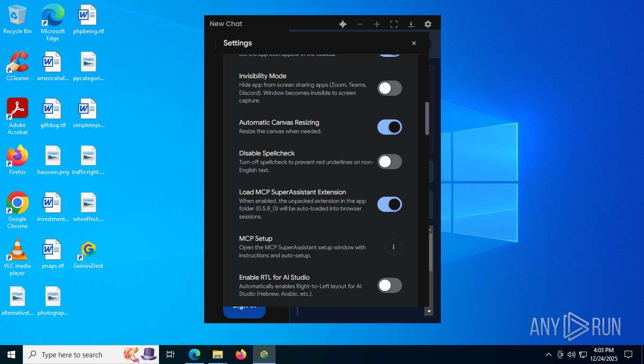The height and width of the screenshot is (364, 644).
Task: Click the plus icon in GeminiDesk title bar
Action: (x=377, y=24)
